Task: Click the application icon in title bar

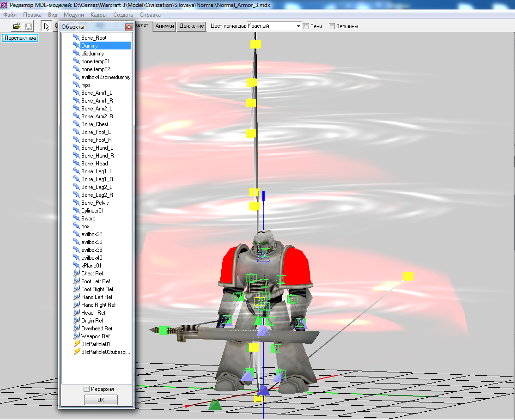Action: point(4,5)
